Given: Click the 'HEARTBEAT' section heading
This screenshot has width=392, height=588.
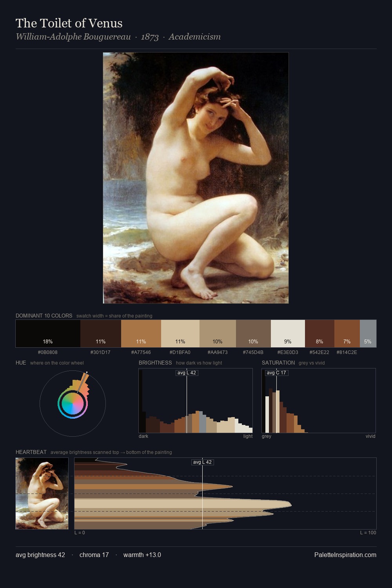Looking at the screenshot, I should (31, 452).
